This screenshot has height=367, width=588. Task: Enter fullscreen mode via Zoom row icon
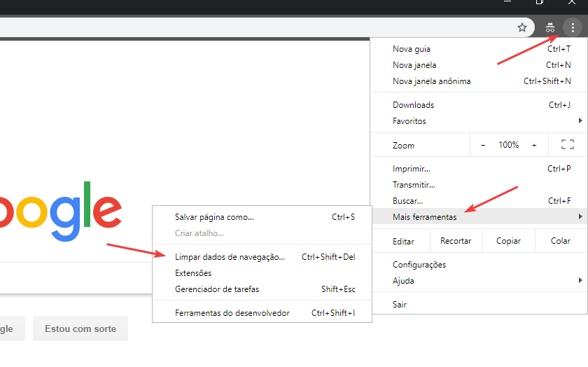(x=568, y=144)
